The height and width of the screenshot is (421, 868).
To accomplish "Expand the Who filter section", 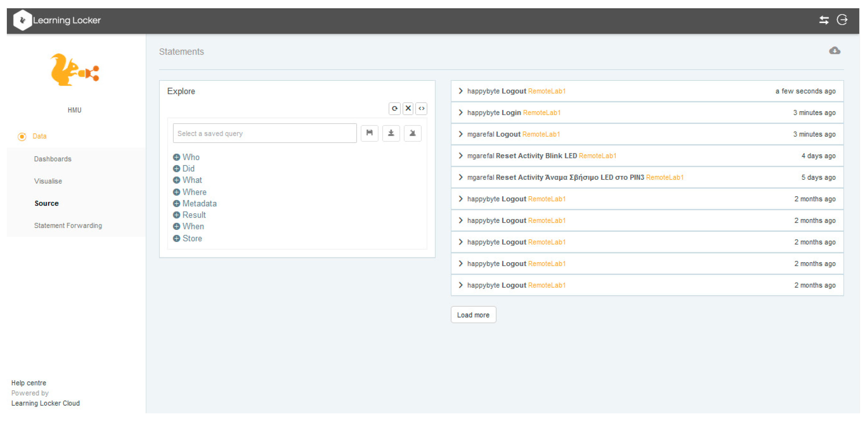I will (176, 157).
